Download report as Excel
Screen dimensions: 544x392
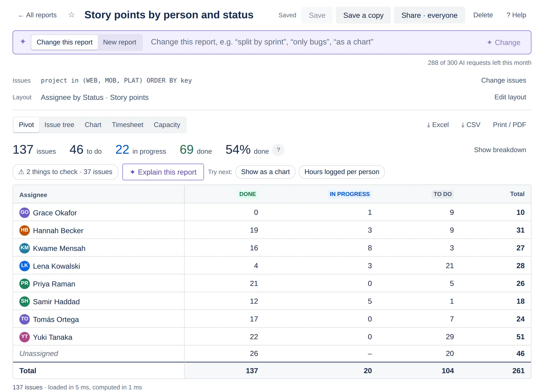coord(438,125)
